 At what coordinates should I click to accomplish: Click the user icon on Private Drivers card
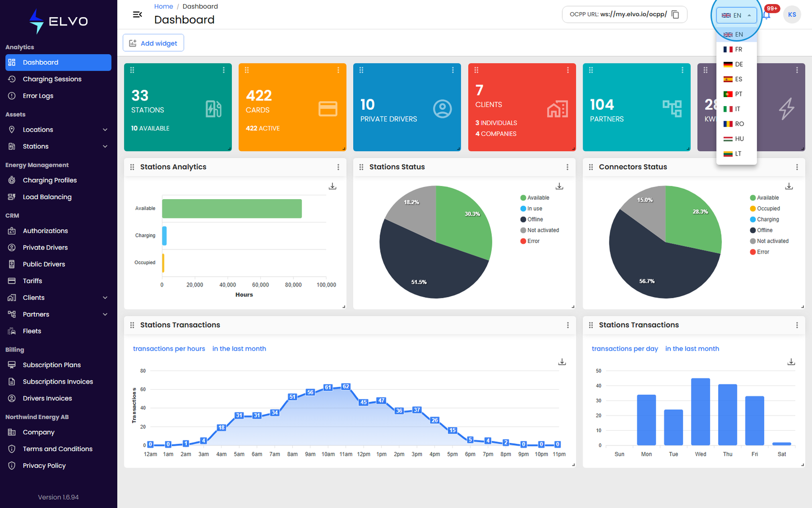(x=443, y=109)
